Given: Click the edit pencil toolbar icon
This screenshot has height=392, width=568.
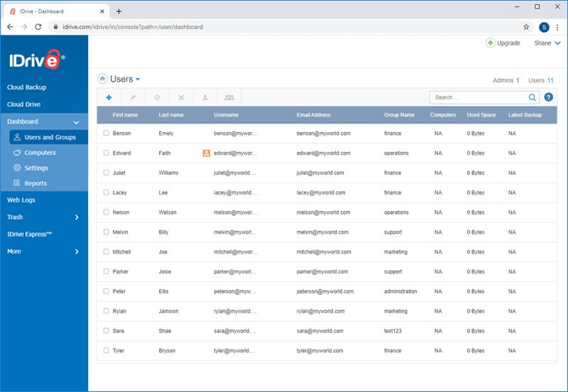Looking at the screenshot, I should [x=133, y=97].
